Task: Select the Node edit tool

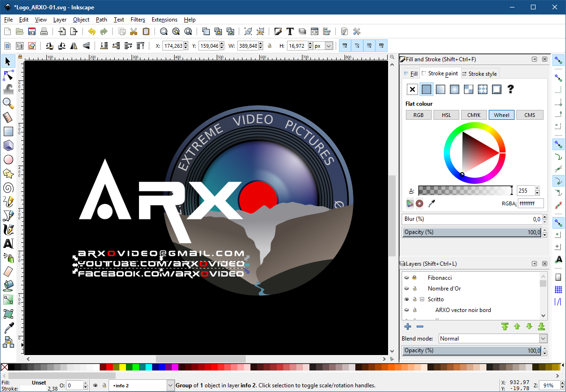Action: [x=8, y=76]
